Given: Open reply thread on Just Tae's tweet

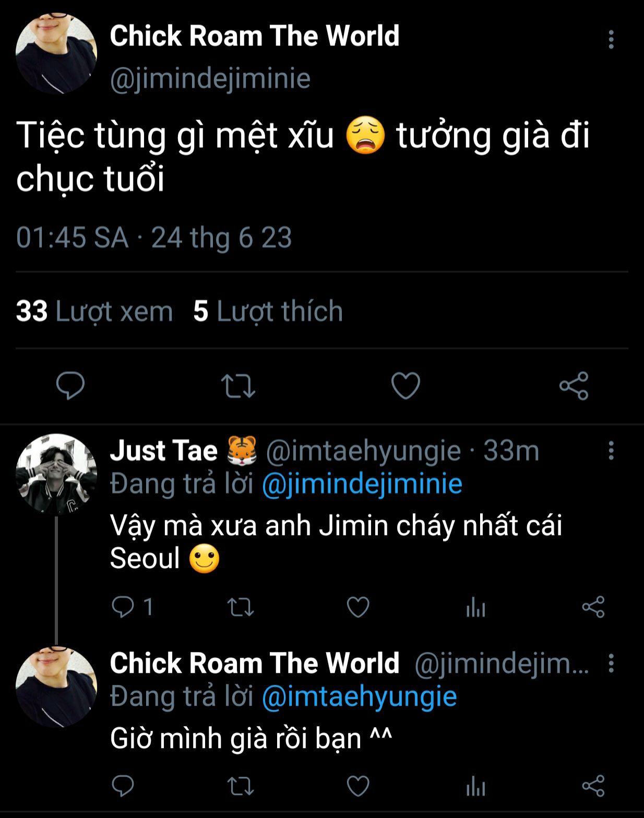Looking at the screenshot, I should (x=123, y=607).
